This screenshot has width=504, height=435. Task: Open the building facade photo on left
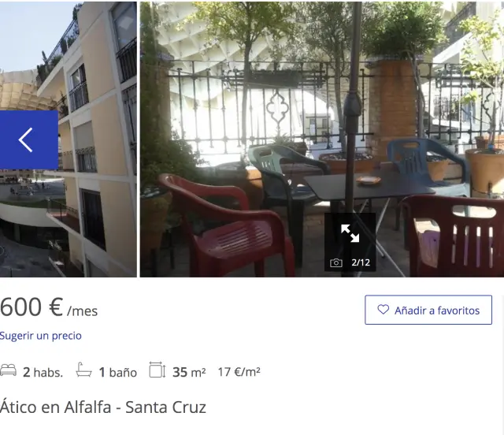(69, 139)
